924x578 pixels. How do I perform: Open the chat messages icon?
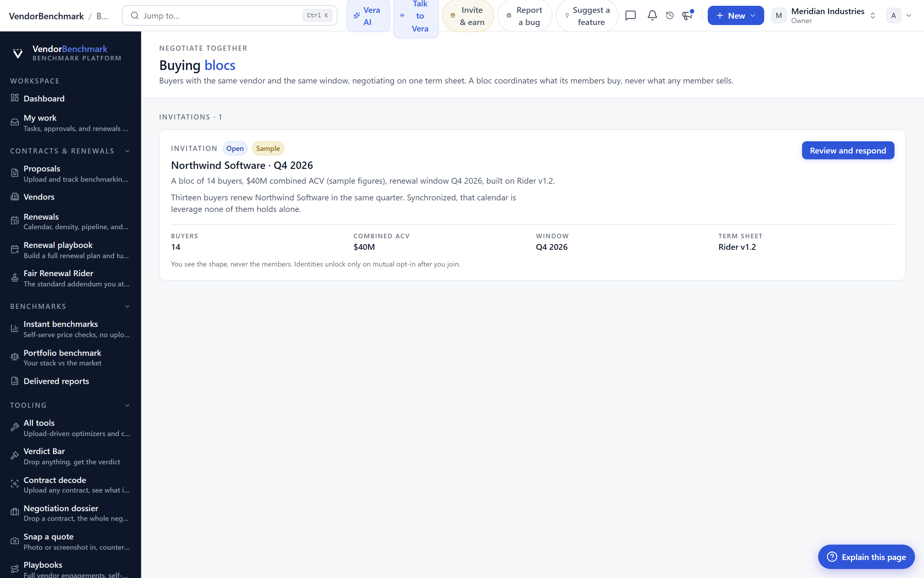click(x=630, y=15)
